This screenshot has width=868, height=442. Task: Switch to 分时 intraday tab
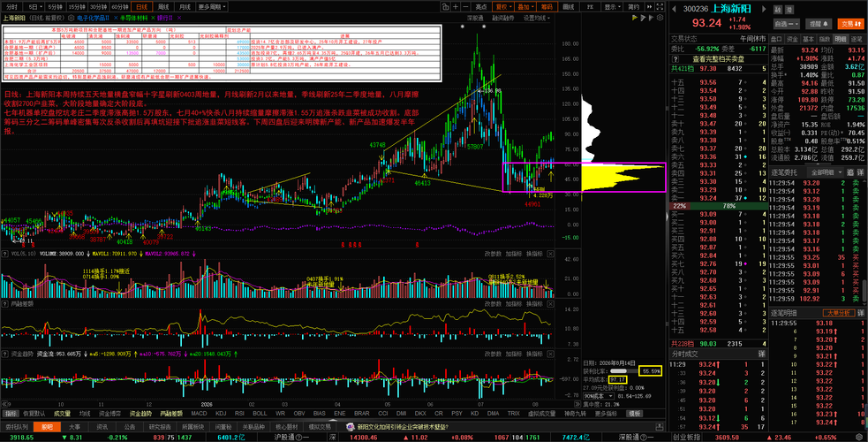11,7
